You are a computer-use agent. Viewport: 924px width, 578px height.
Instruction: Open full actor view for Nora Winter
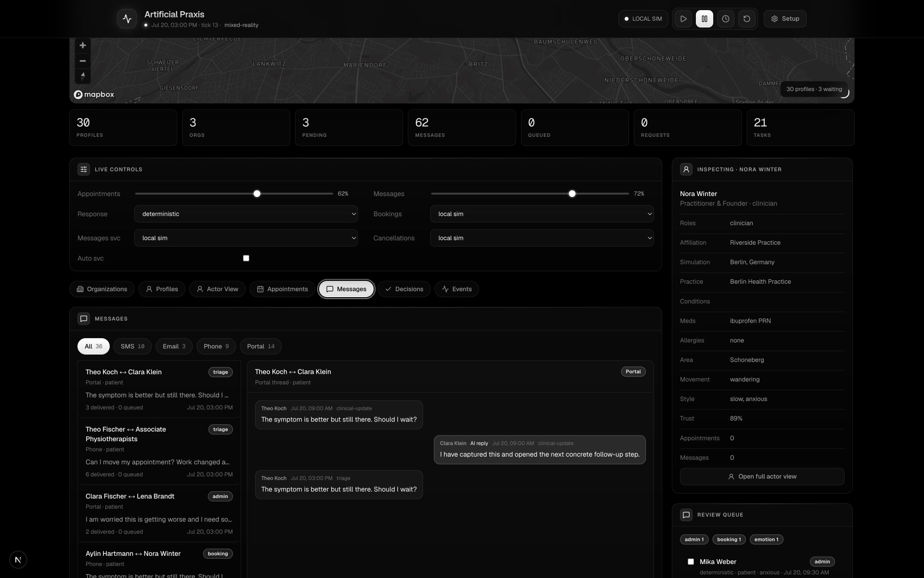pos(762,476)
